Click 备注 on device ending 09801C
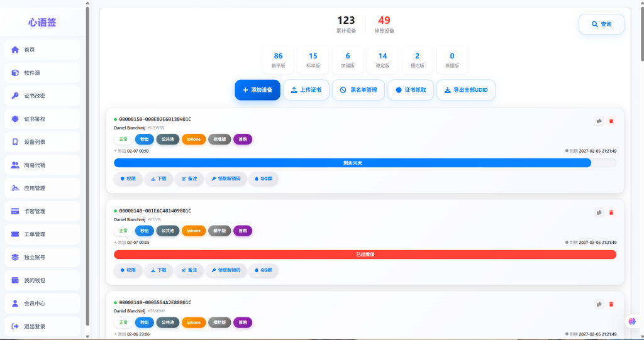Screen dimensions: 644x340 [x=189, y=270]
